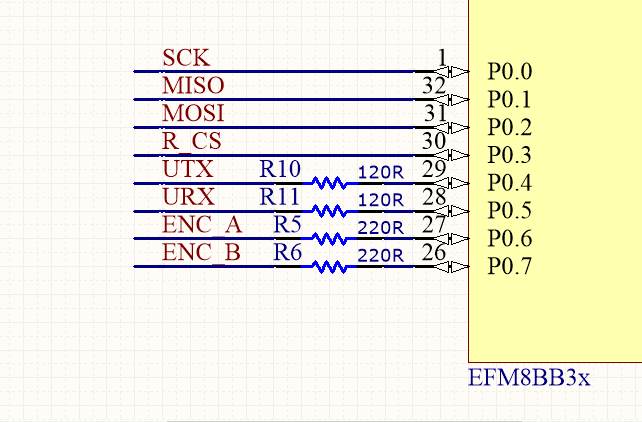
Task: Select the P0.4 pin name
Action: (x=510, y=183)
